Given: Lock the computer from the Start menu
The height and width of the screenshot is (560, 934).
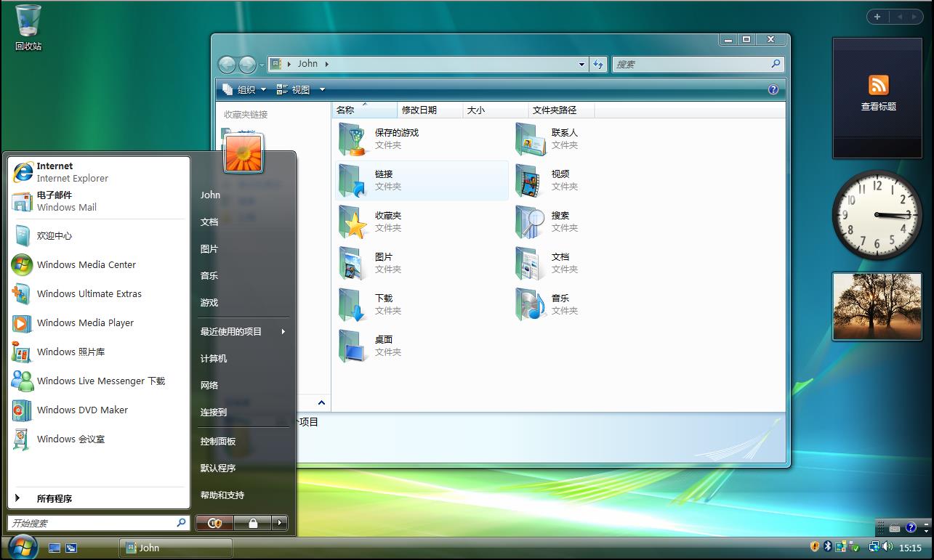Looking at the screenshot, I should (x=254, y=522).
